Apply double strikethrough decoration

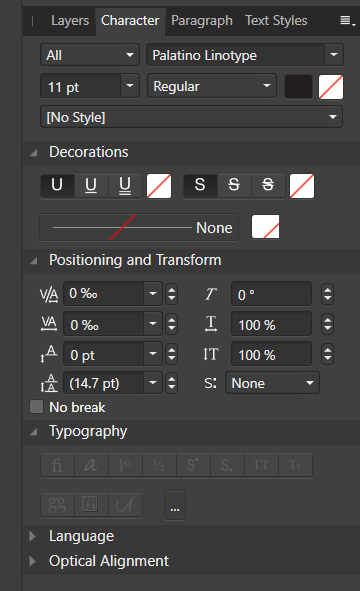coord(268,185)
